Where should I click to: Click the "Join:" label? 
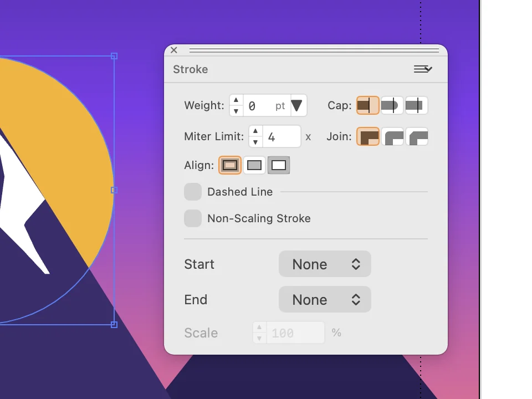click(x=339, y=136)
